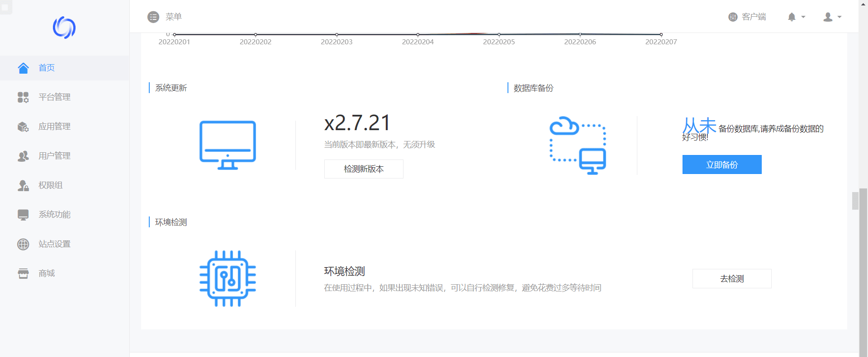The image size is (868, 357).
Task: Expand the user account dropdown arrow
Action: coord(840,17)
